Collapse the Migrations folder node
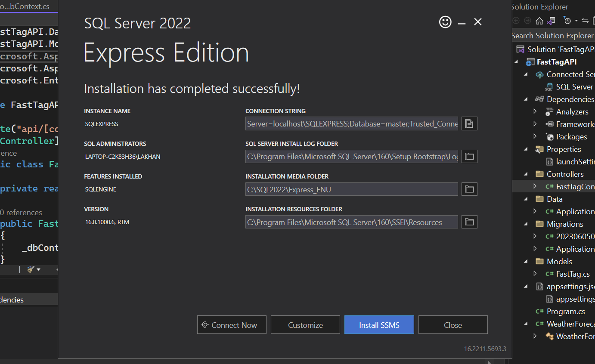Screen dimensions: 595x364 [526, 224]
